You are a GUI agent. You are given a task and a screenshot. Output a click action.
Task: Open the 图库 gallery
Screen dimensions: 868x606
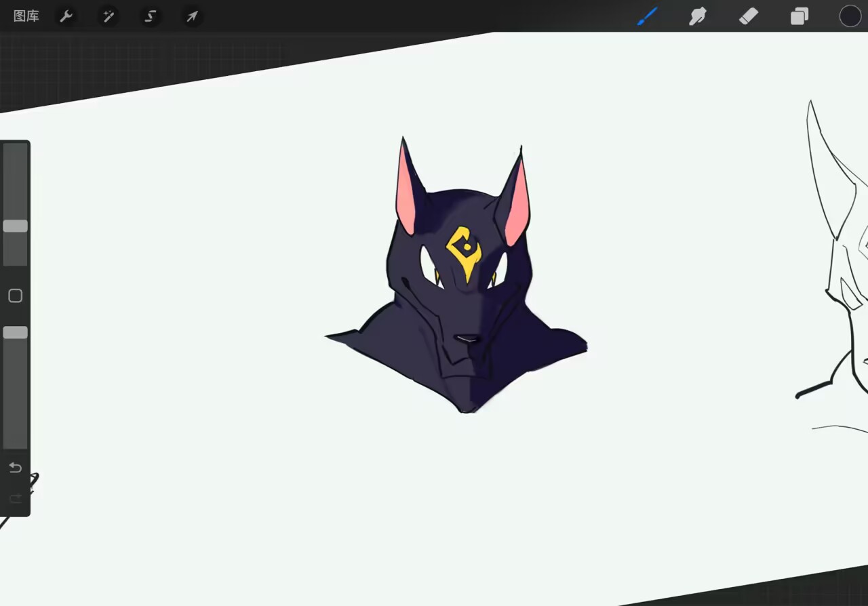26,16
